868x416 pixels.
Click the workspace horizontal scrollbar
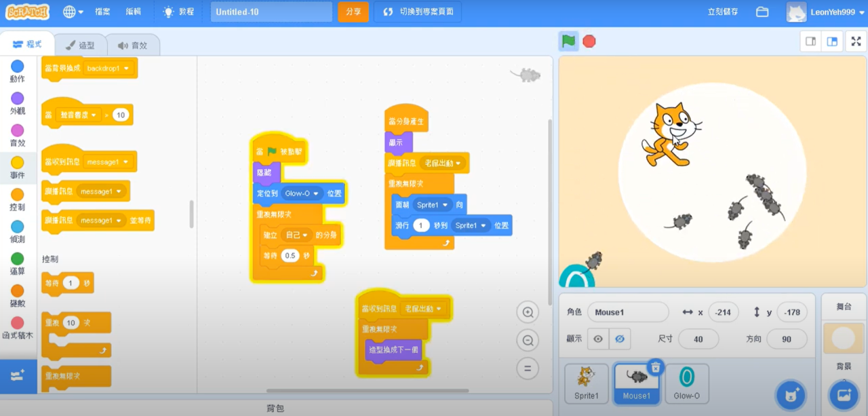[x=367, y=391]
